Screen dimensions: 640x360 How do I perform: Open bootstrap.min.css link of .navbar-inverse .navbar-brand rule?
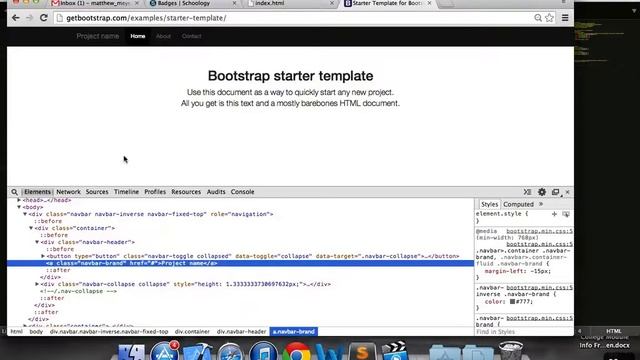[539, 287]
